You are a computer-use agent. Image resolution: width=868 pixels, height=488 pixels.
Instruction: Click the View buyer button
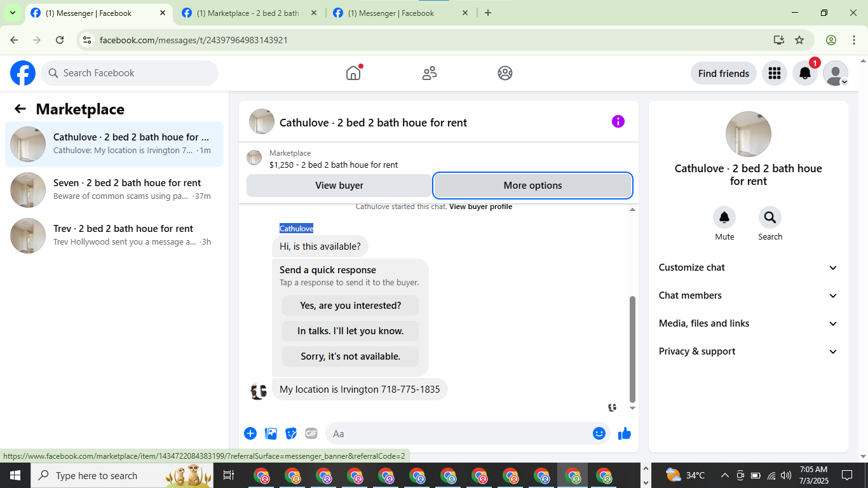[339, 186]
